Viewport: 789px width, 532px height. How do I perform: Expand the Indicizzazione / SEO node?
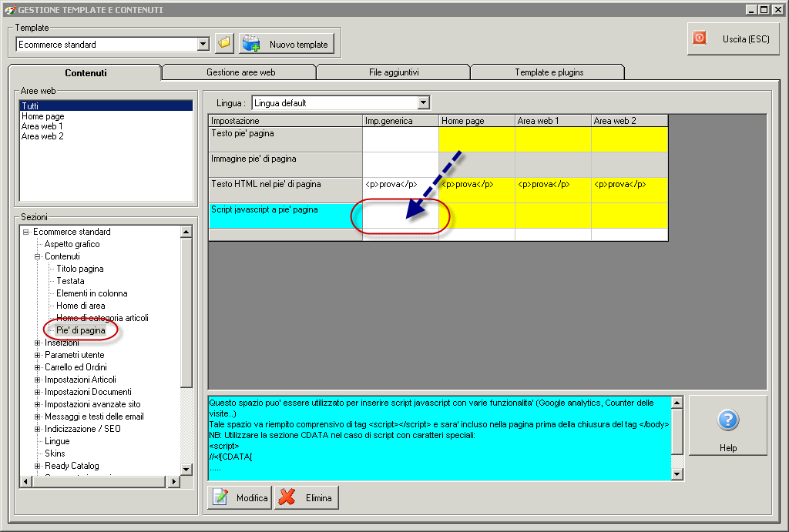pyautogui.click(x=37, y=429)
